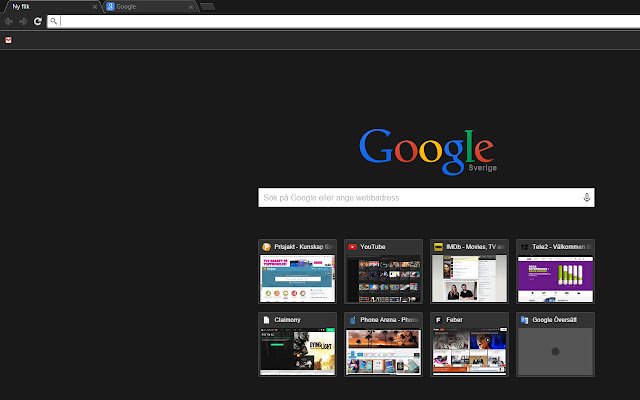Viewport: 640px width, 400px height.
Task: Click the Feber favicon on tile
Action: pyautogui.click(x=438, y=320)
